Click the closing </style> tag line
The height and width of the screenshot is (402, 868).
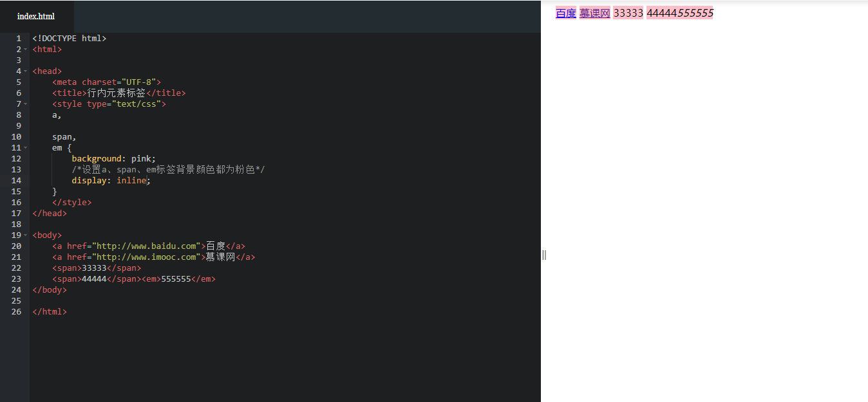72,203
